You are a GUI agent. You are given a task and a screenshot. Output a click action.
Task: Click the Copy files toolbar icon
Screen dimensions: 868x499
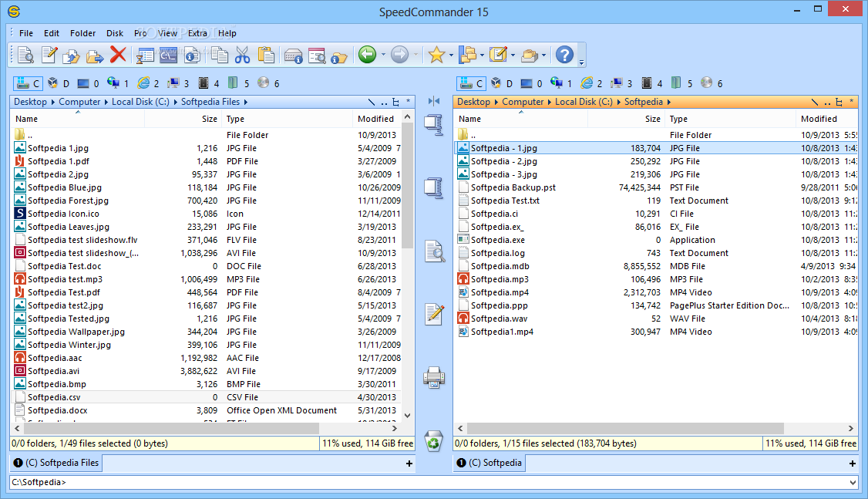pos(72,55)
